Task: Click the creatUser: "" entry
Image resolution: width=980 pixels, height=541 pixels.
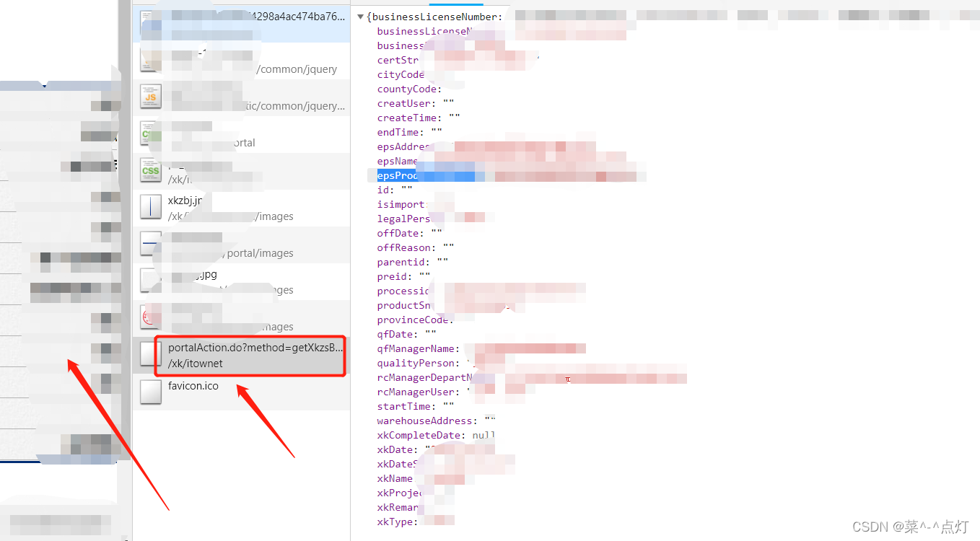Action: (x=416, y=103)
